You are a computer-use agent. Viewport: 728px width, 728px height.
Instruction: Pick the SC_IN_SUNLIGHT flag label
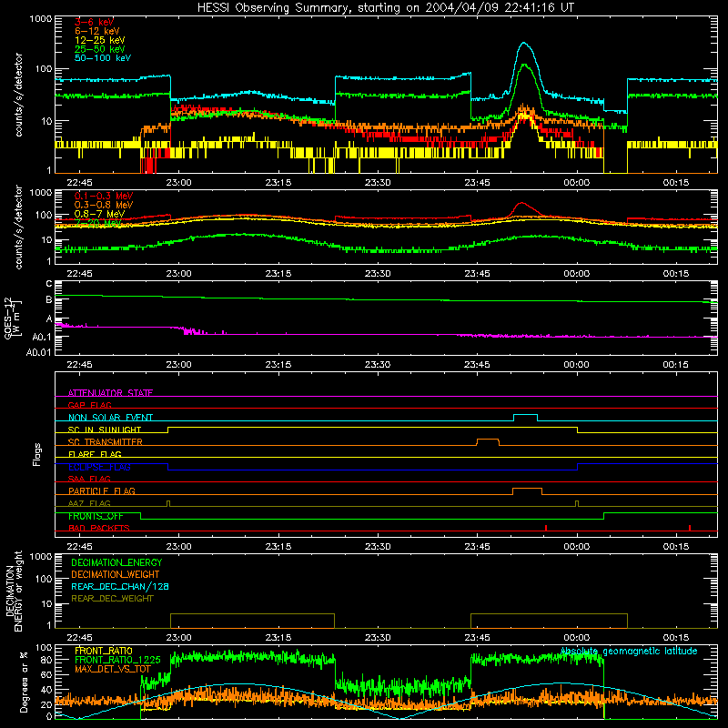pos(105,430)
